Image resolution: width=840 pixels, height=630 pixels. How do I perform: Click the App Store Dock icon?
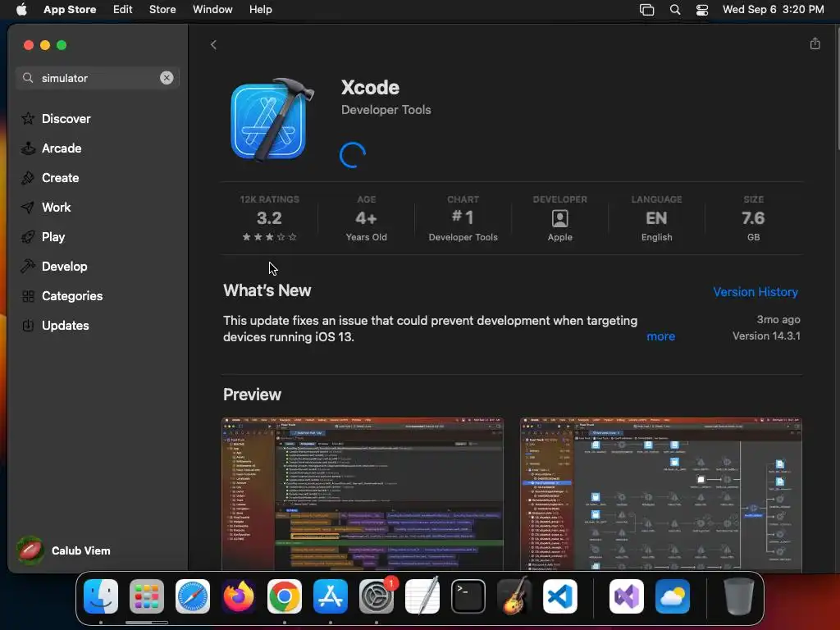coord(331,596)
